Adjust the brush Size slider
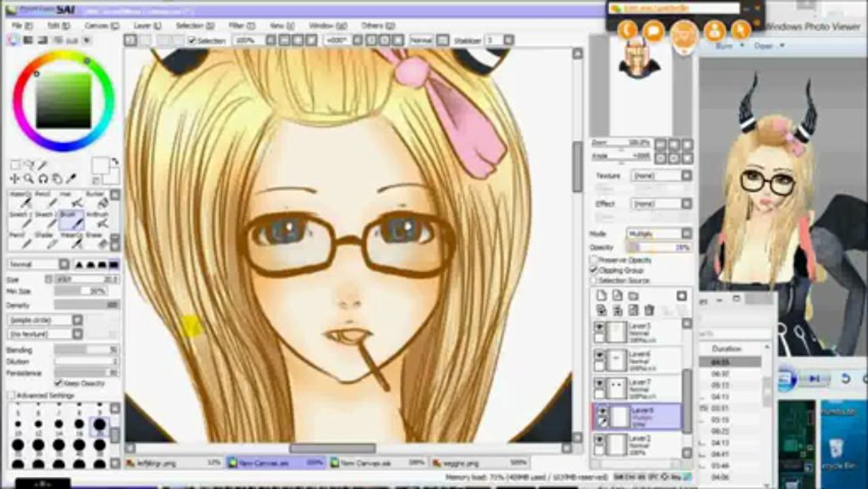This screenshot has width=868, height=489. tap(86, 279)
